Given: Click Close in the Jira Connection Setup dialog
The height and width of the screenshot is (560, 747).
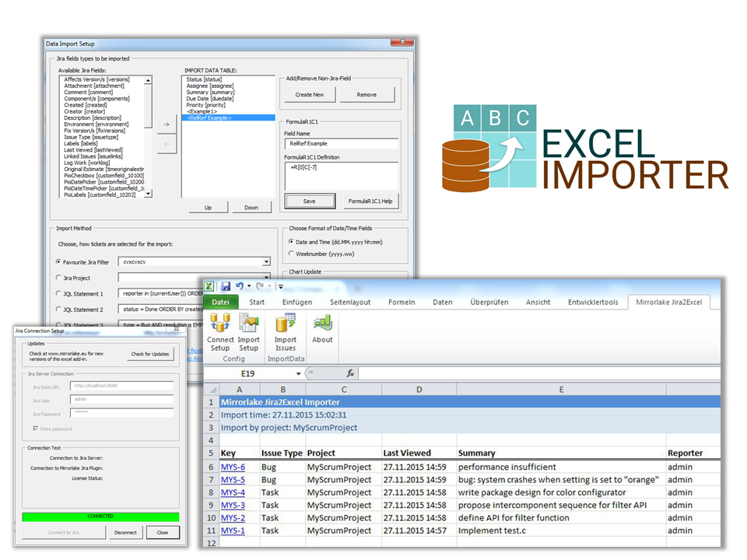Looking at the screenshot, I should pyautogui.click(x=163, y=532).
